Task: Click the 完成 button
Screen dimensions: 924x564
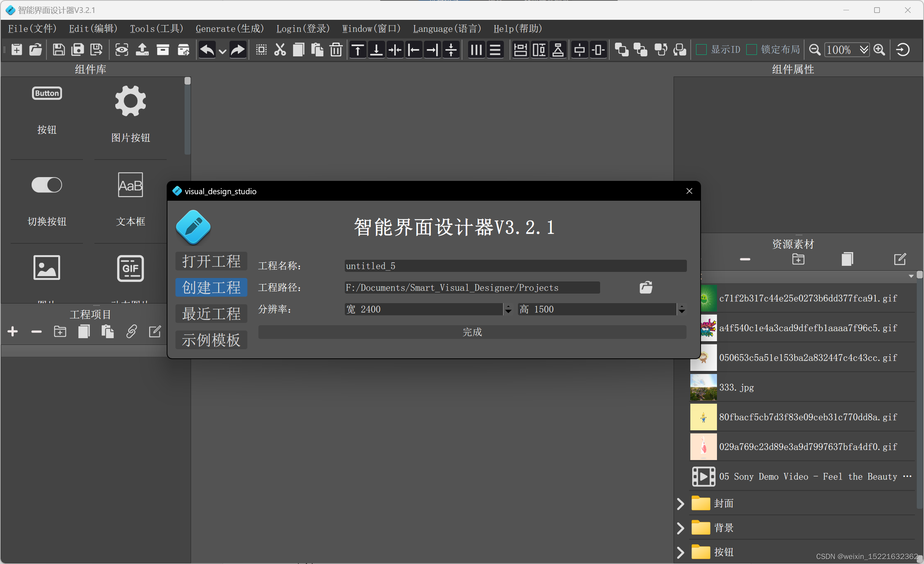Action: (x=472, y=332)
